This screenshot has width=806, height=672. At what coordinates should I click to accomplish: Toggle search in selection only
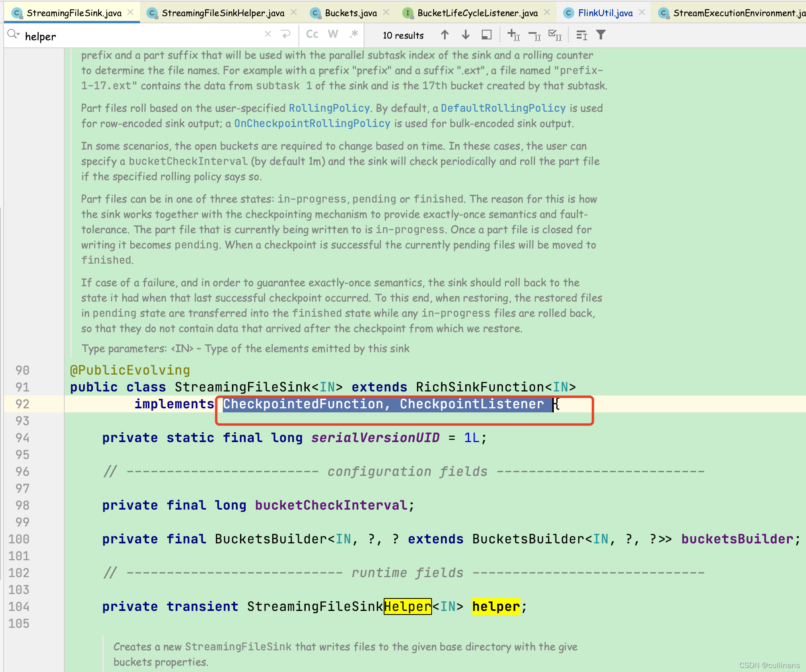click(x=487, y=35)
